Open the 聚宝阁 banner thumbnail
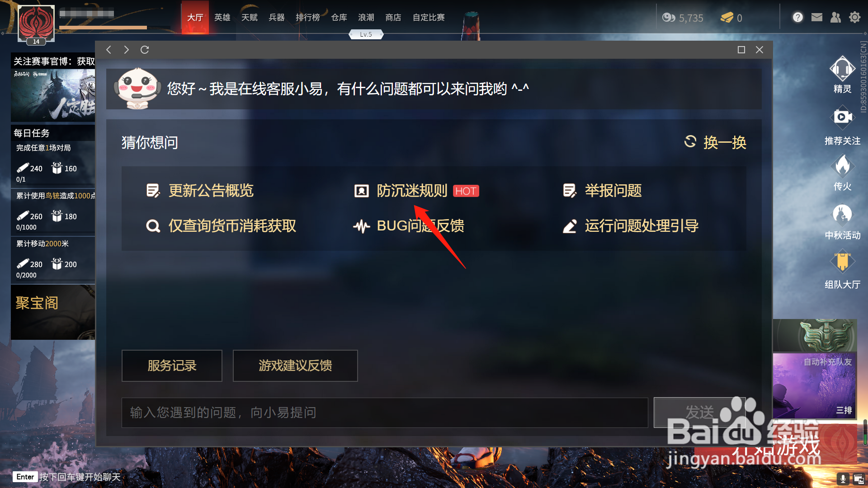The width and height of the screenshot is (868, 488). point(53,312)
